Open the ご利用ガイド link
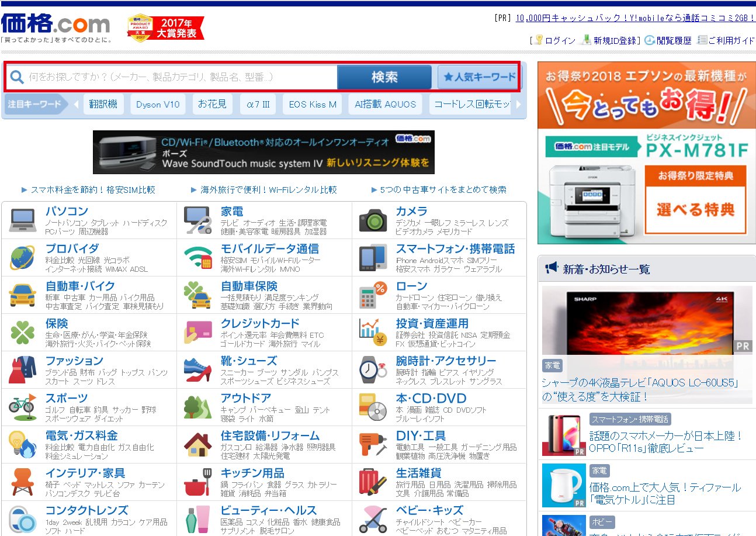The image size is (756, 536). coord(731,40)
